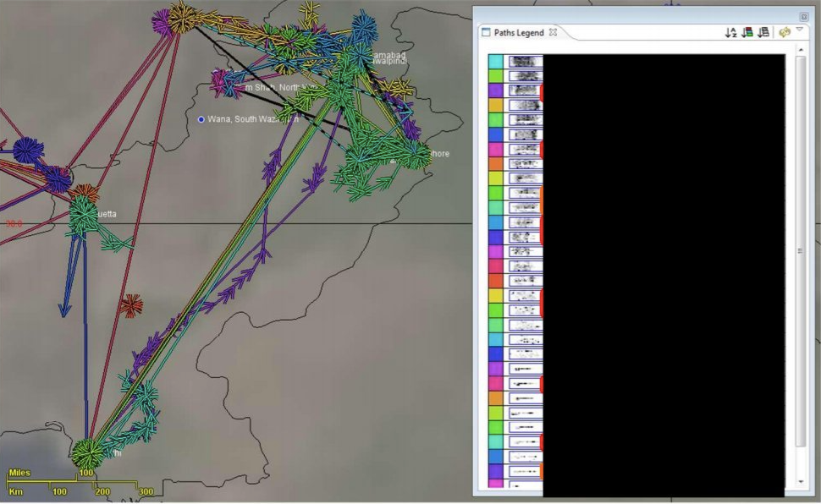
Task: Click the Miles scale bar label
Action: (x=19, y=473)
